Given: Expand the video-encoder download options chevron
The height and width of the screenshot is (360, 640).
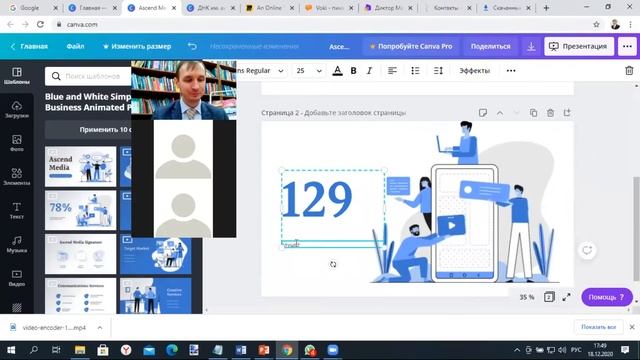Looking at the screenshot, I should pos(100,327).
